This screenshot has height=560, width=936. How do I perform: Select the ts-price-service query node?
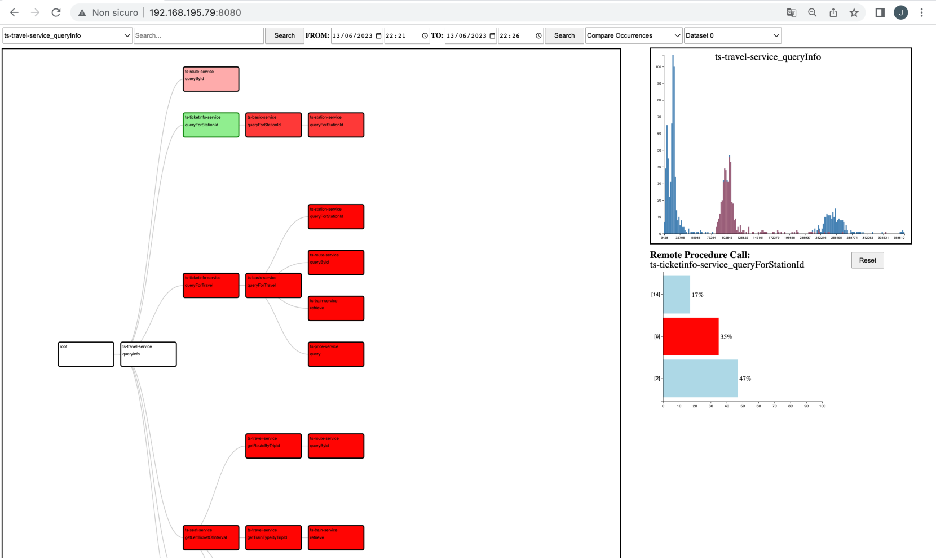(x=335, y=354)
